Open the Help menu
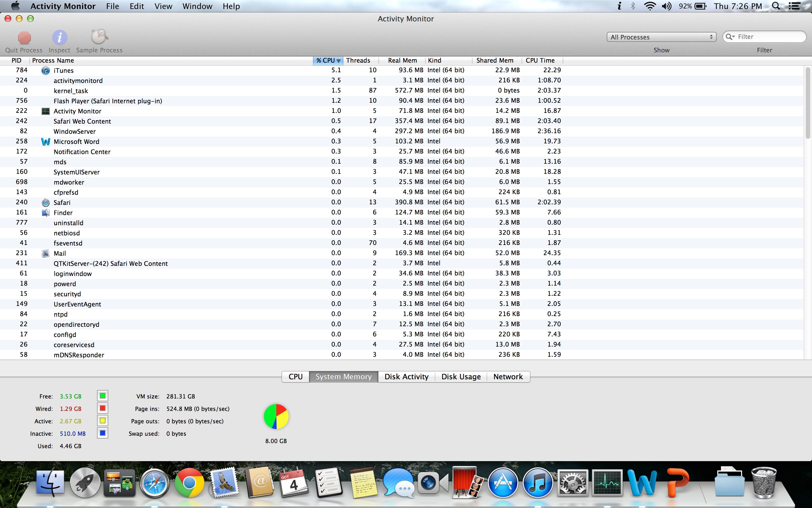The image size is (812, 508). coord(231,6)
